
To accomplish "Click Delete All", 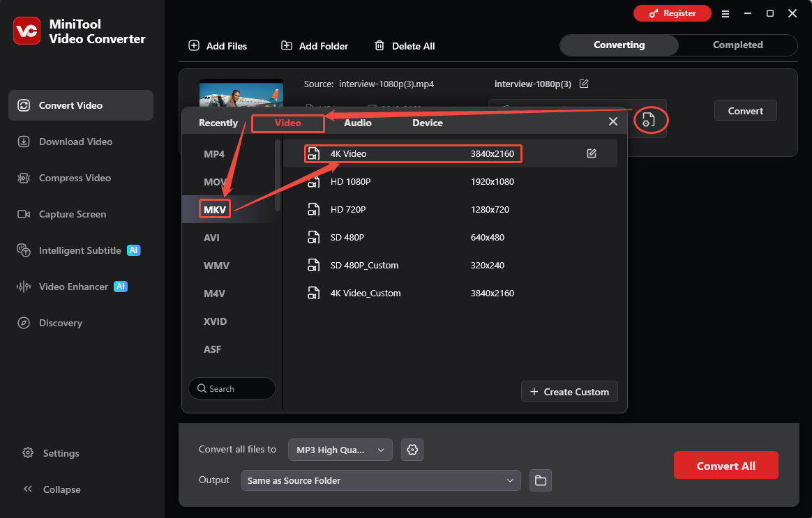I will coord(405,46).
